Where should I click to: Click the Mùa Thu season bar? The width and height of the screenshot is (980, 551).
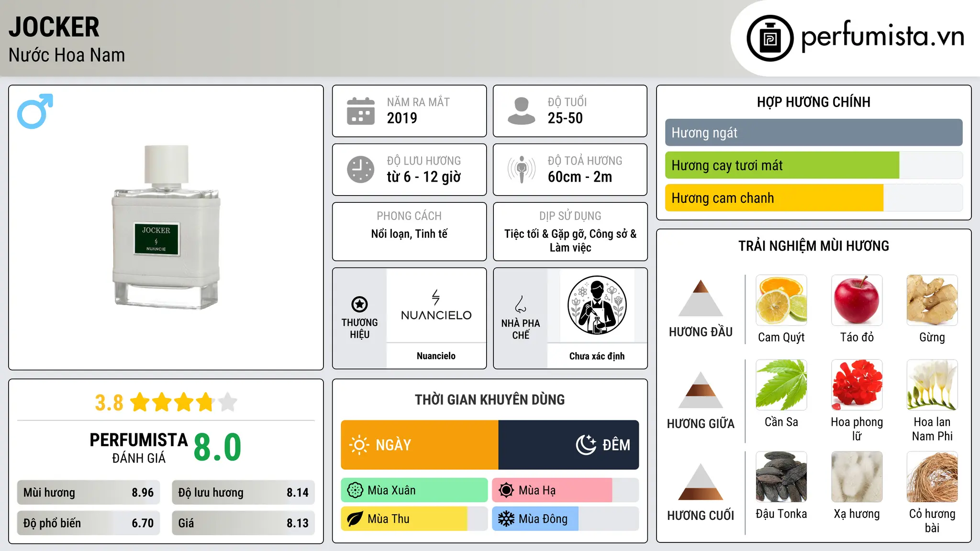(x=414, y=519)
